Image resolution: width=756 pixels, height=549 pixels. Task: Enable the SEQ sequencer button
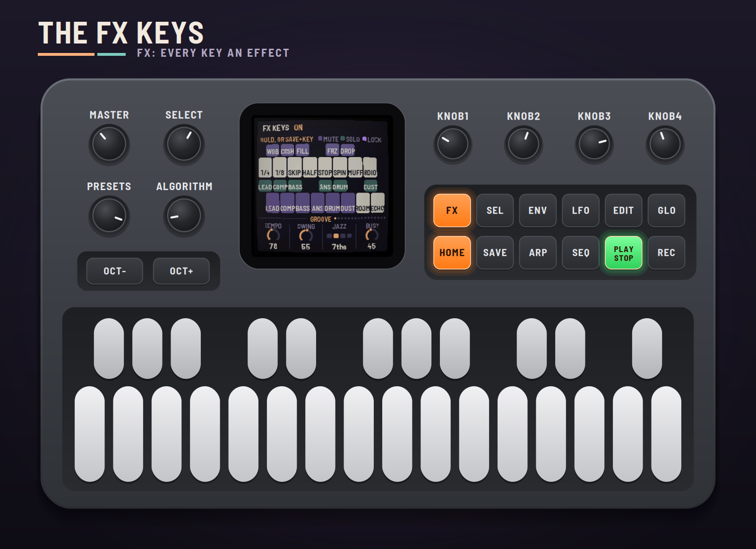click(581, 253)
